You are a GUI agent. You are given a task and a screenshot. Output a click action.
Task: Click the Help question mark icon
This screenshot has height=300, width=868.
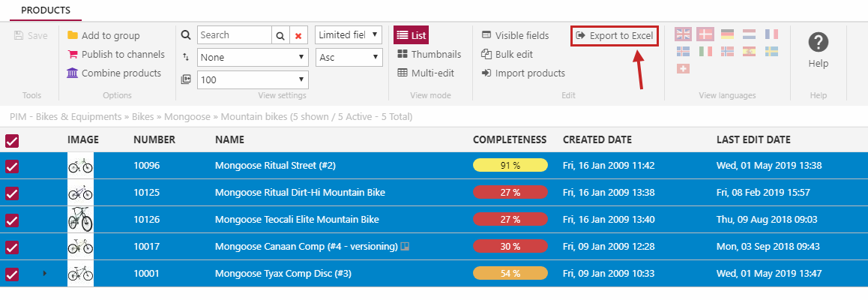tap(818, 43)
